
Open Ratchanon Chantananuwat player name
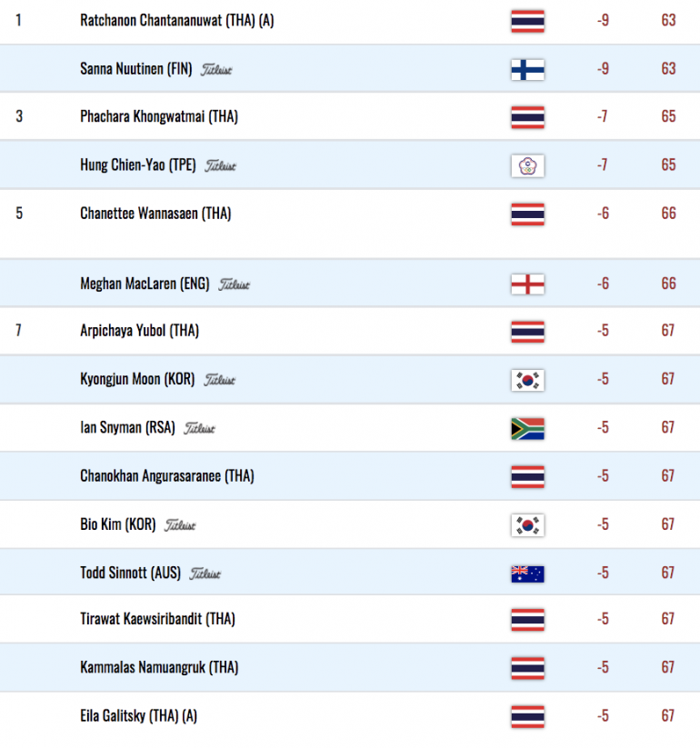[x=177, y=21]
